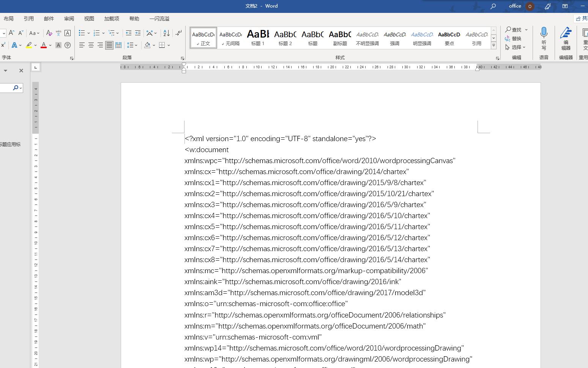Open the 审阅 (Review) ribbon tab
This screenshot has height=368, width=588.
(x=69, y=19)
